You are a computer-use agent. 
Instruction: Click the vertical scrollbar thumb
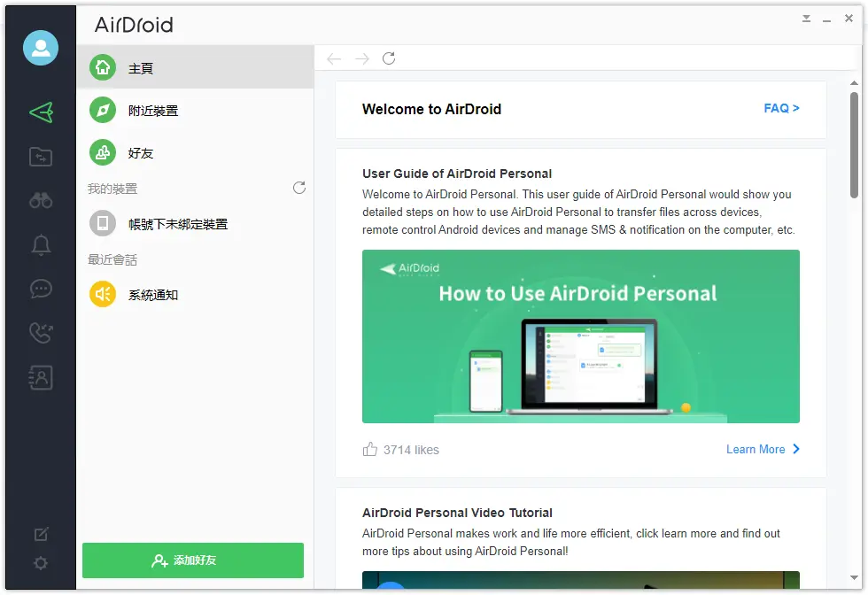click(x=854, y=145)
